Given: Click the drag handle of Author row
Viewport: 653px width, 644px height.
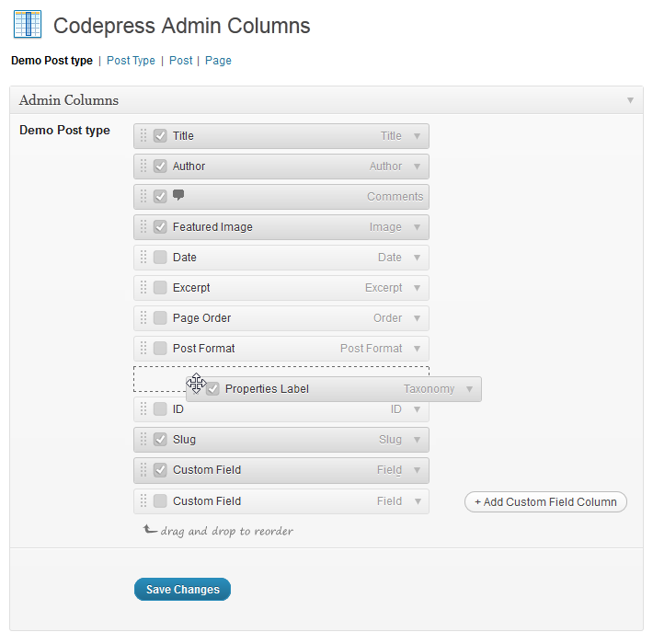Looking at the screenshot, I should pyautogui.click(x=143, y=166).
